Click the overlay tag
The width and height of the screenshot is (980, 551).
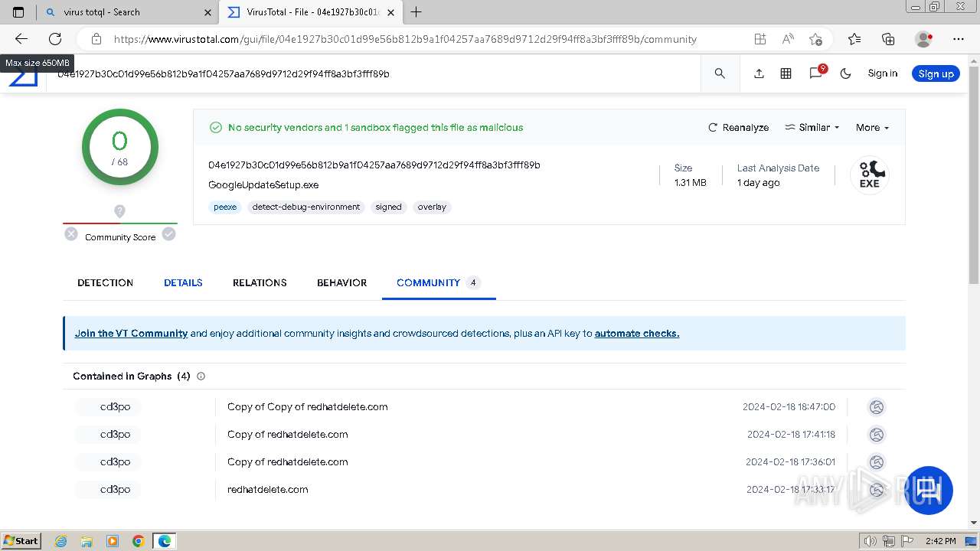pos(432,207)
